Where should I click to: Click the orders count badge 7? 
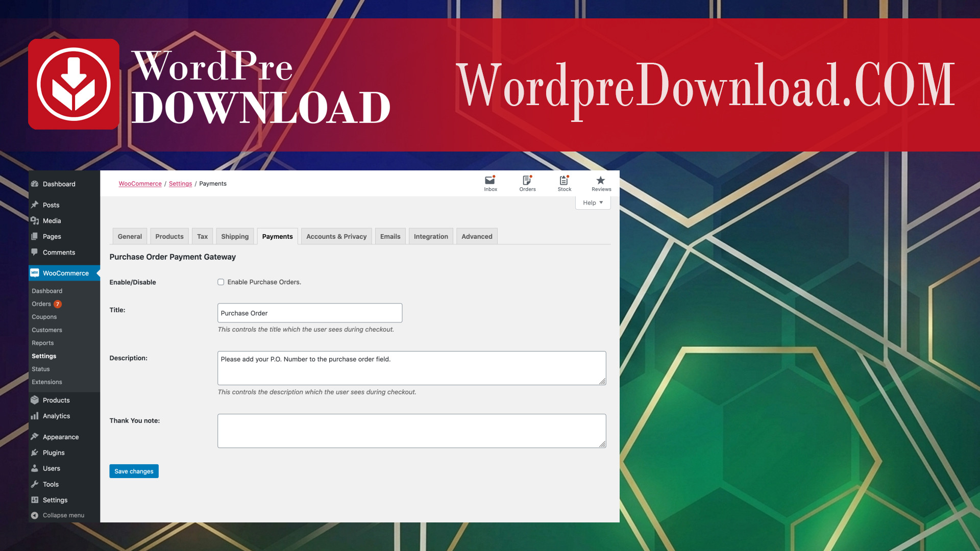58,304
